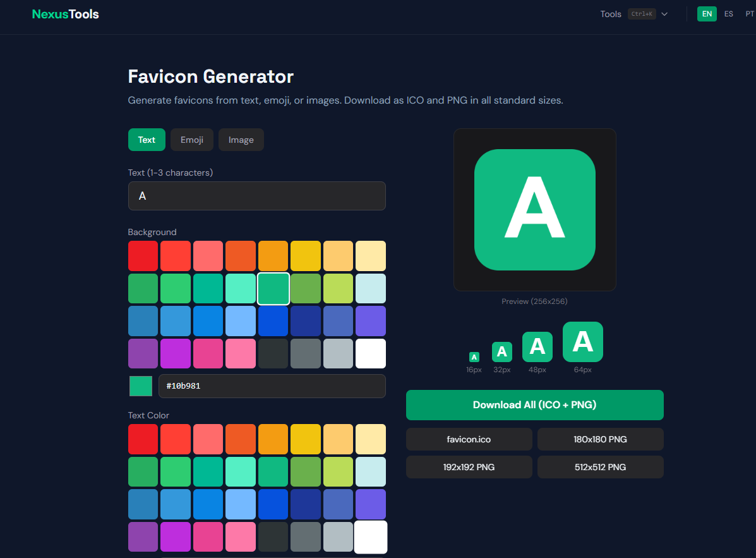756x558 pixels.
Task: Pick the golden yellow background swatch
Action: pyautogui.click(x=306, y=256)
